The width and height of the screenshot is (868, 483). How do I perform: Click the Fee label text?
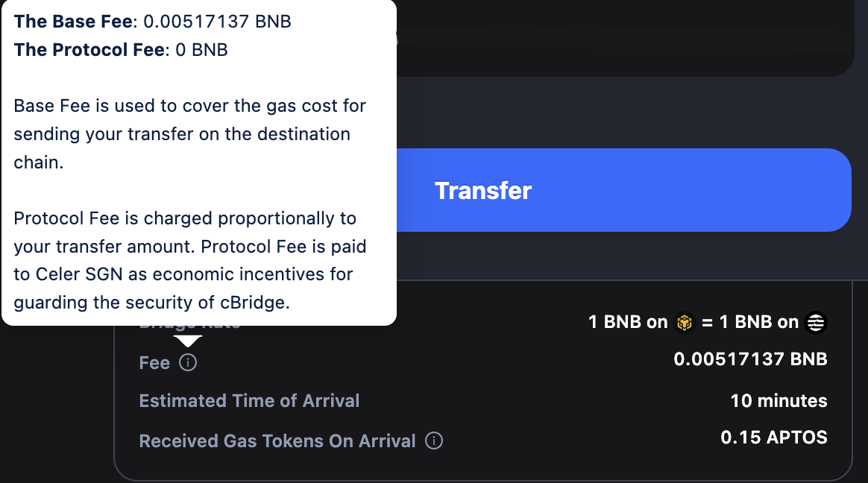pos(154,363)
